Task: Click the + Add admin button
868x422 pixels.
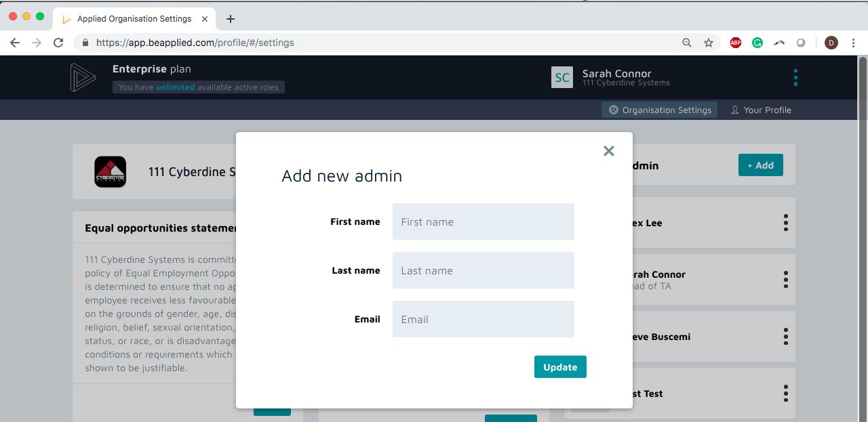Action: (x=760, y=165)
